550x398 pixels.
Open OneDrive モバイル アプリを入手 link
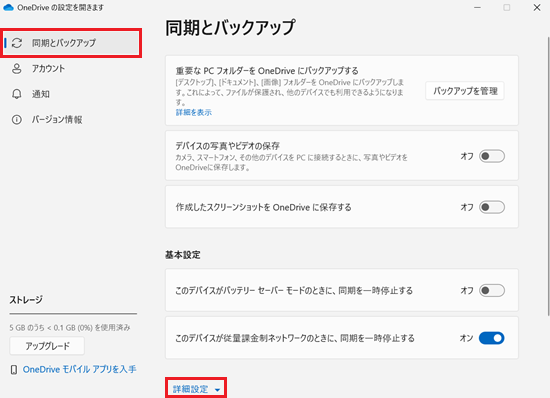point(80,369)
